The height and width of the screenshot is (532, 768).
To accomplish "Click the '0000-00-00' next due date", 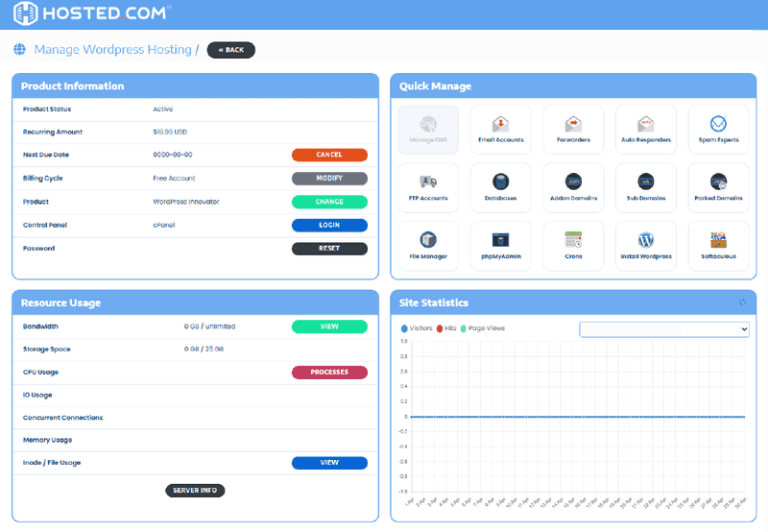I will pos(173,155).
